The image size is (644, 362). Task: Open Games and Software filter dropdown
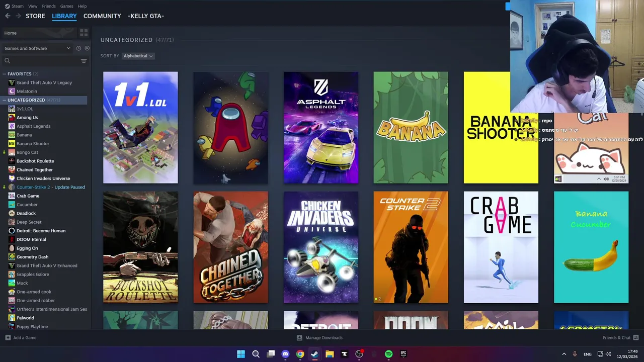[37, 48]
